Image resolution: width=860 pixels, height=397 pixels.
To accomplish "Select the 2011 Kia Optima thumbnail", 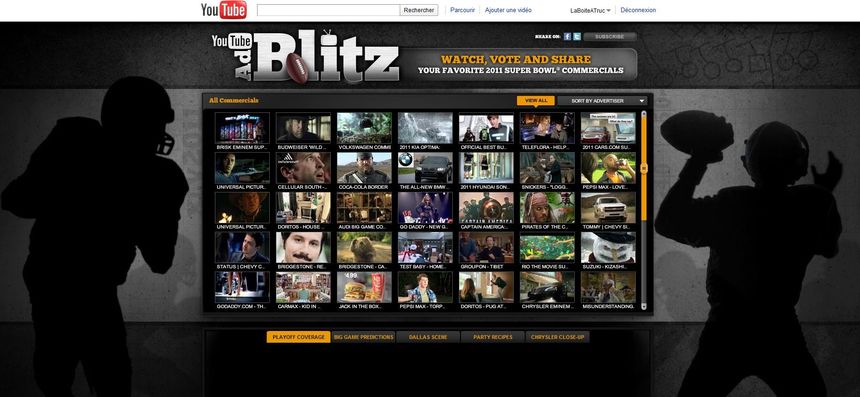I will coord(425,128).
